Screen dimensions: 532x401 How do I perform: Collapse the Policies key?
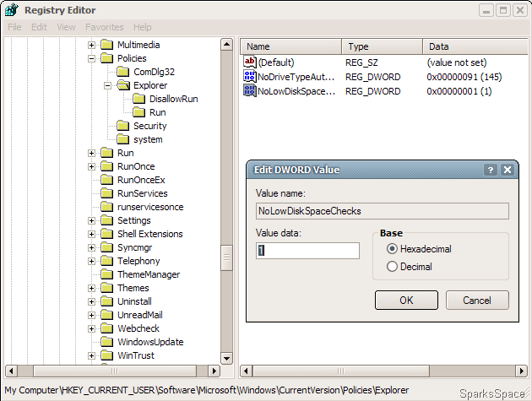(91, 58)
